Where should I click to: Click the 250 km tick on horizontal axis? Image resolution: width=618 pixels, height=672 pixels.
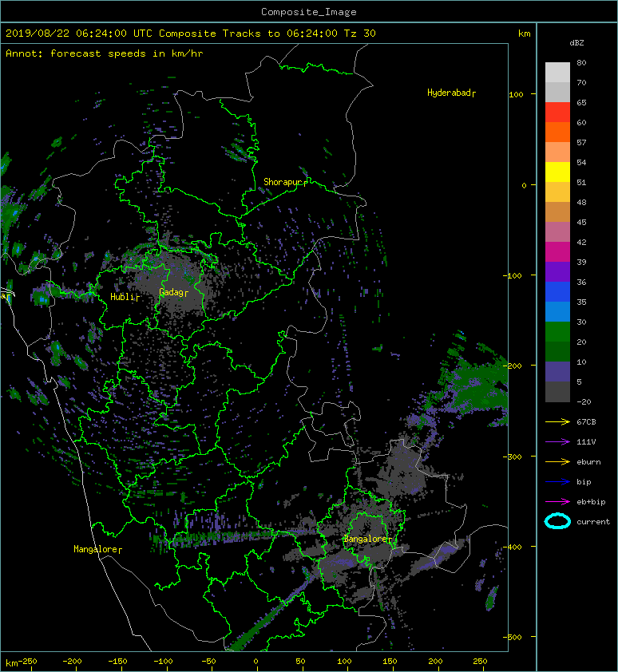(480, 662)
